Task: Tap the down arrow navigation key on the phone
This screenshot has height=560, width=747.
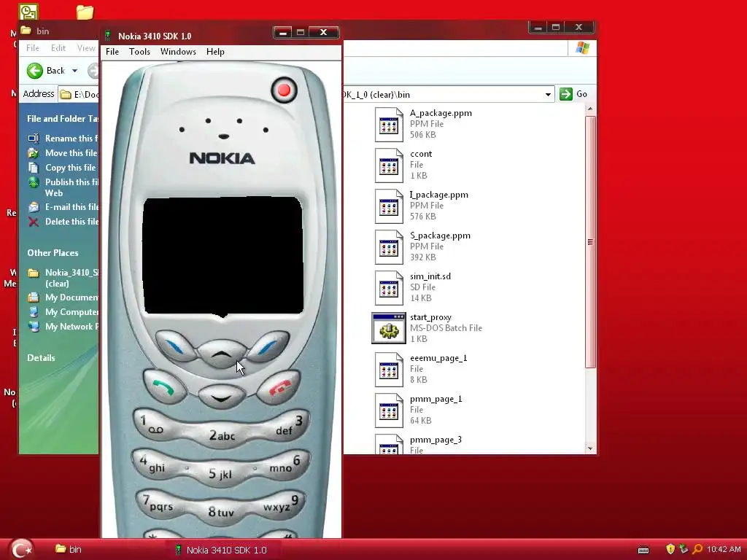Action: 222,396
